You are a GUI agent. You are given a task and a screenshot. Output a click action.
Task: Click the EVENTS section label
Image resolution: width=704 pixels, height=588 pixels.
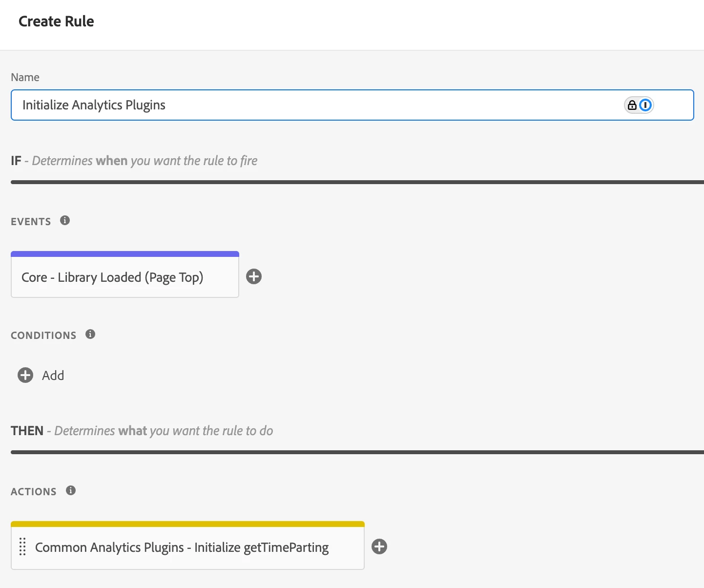coord(31,222)
